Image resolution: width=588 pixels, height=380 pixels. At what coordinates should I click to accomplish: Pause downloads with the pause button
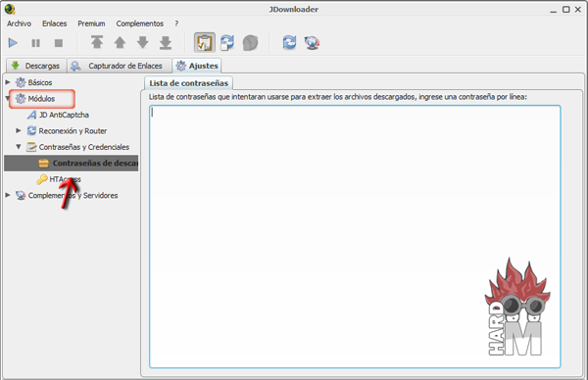[x=35, y=43]
